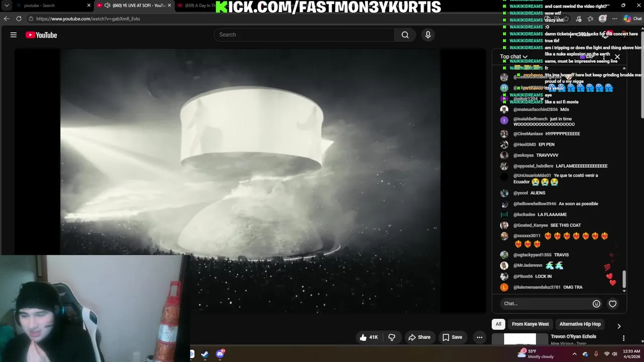Screen dimensions: 644x362
Task: Click the search magnifier button
Action: point(405,35)
